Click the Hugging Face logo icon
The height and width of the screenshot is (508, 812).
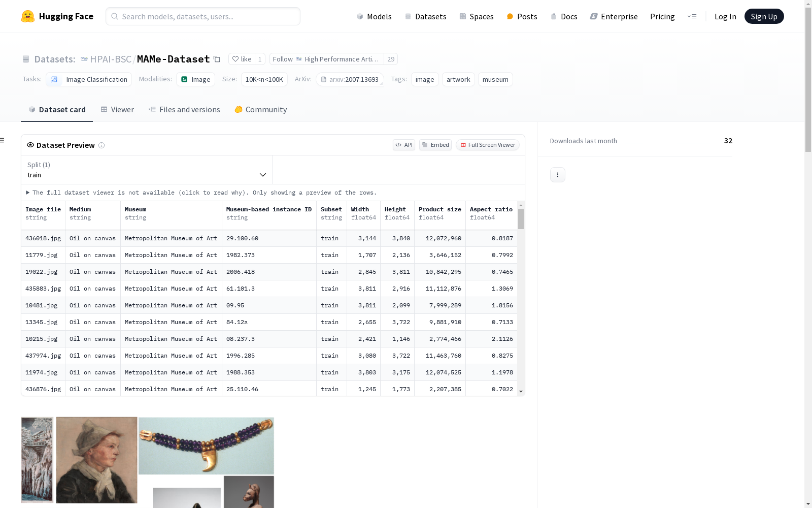[28, 16]
